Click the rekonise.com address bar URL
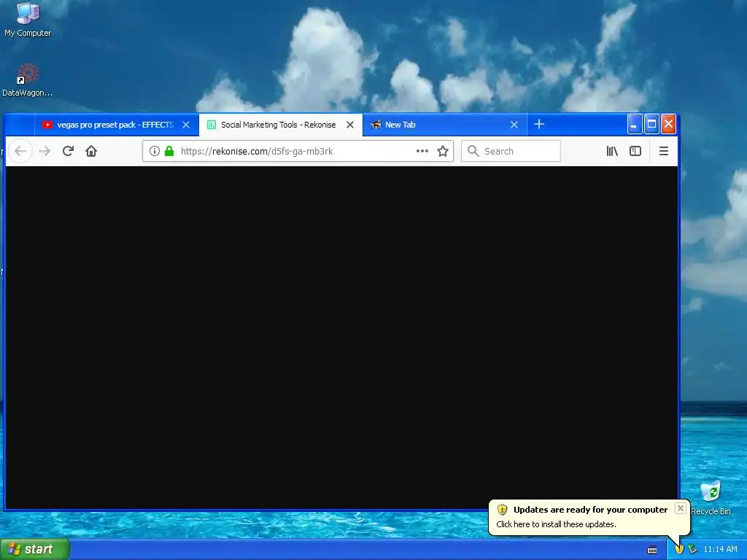747x560 pixels. pos(257,152)
